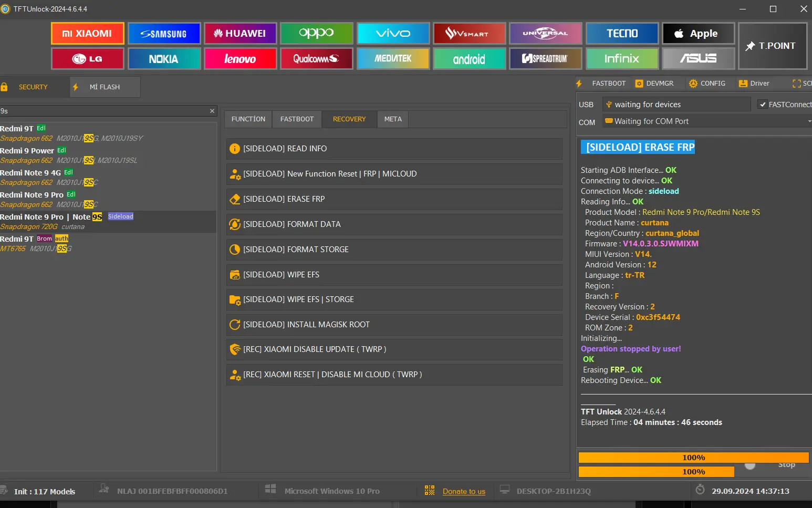Viewport: 812px width, 508px height.
Task: Click the Init : 117 Models status
Action: [45, 492]
